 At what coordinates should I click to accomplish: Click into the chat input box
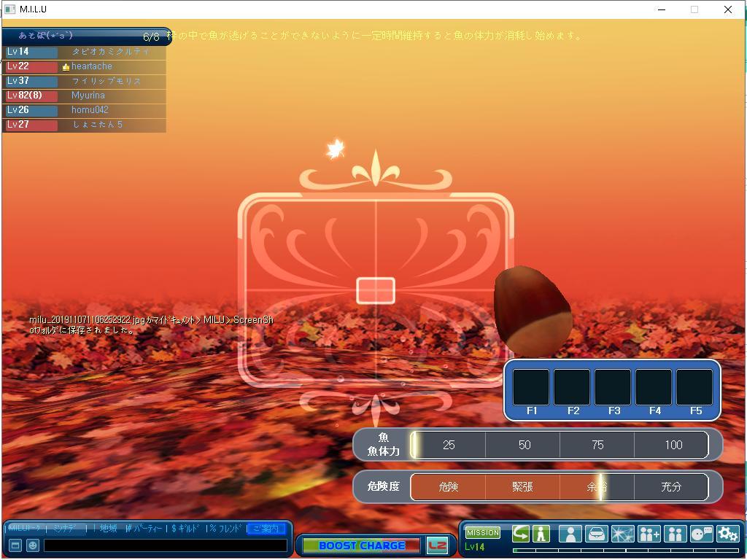[166, 545]
